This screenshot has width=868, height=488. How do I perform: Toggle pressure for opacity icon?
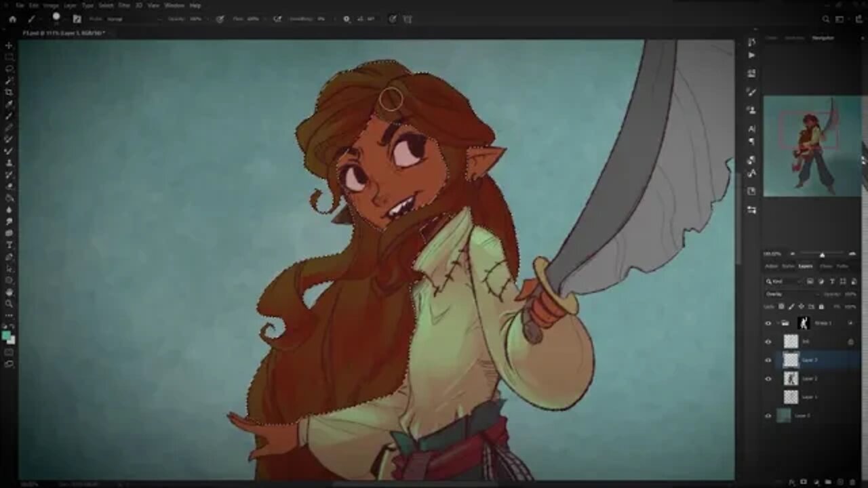[220, 19]
